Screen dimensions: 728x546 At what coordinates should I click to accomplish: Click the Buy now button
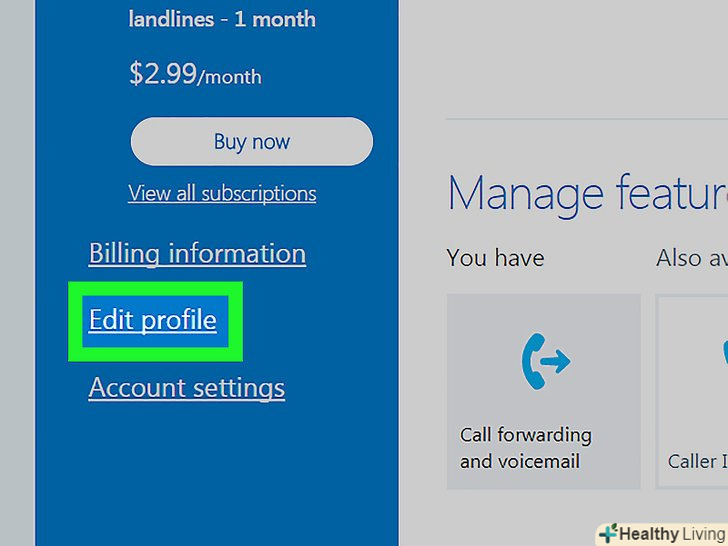click(x=252, y=142)
